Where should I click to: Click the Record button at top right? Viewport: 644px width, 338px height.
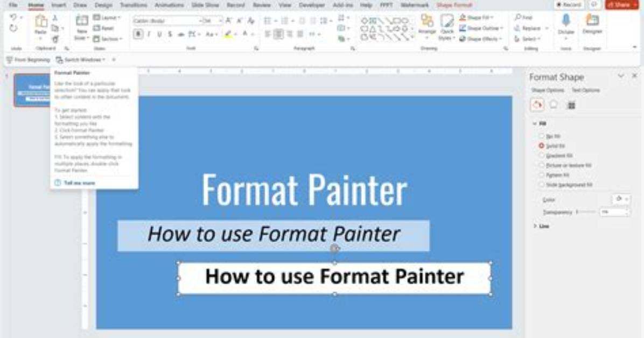point(569,4)
